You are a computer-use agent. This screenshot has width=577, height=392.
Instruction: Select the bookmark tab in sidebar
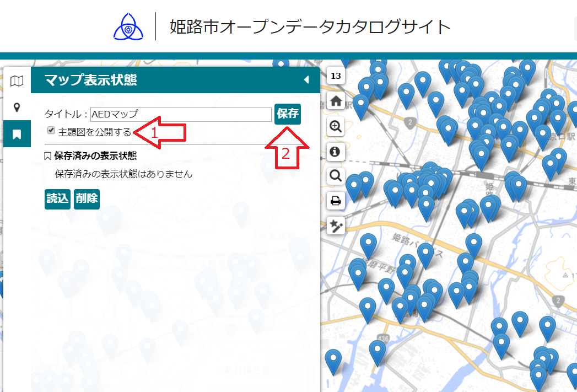point(17,134)
